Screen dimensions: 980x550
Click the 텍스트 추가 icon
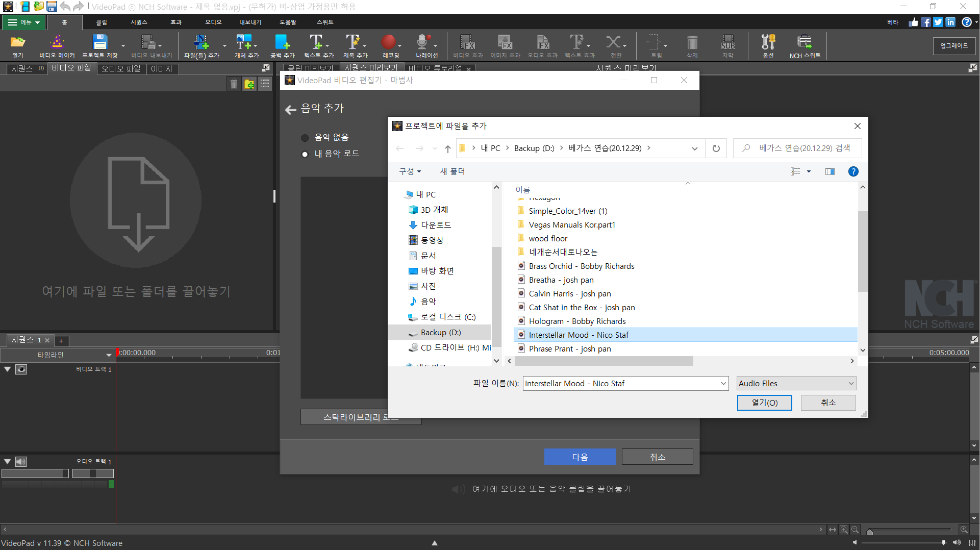coord(316,42)
